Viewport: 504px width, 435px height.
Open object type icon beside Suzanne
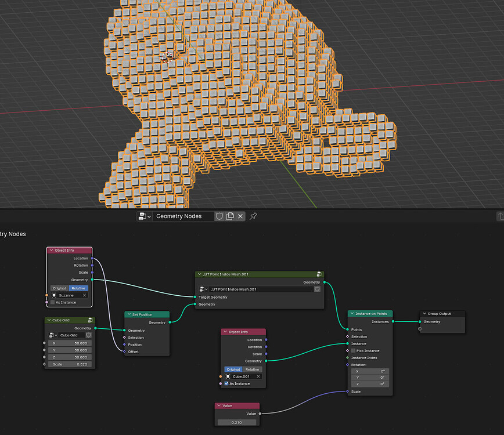[x=54, y=295]
